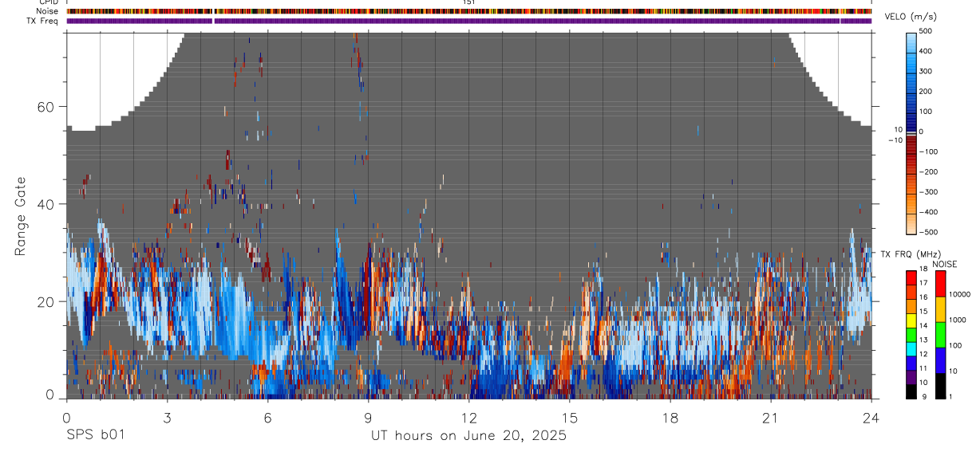The image size is (980, 452).
Task: Click the '-100' velocity scale label
Action: click(x=927, y=151)
